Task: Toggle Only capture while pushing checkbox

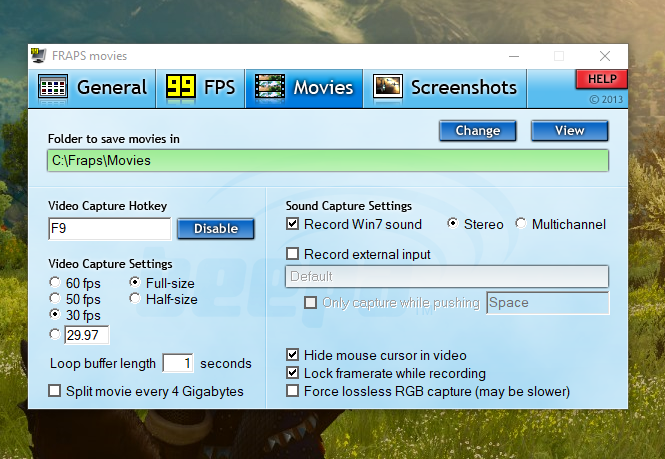Action: coord(310,302)
